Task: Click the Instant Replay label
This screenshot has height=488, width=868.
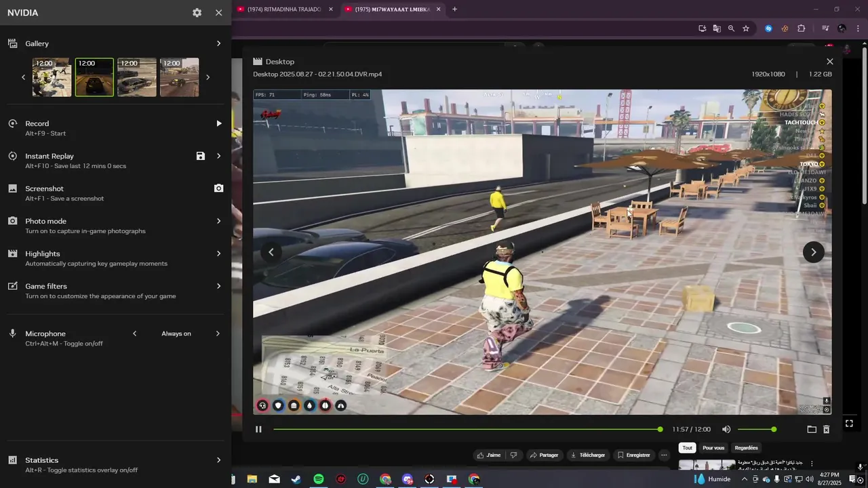Action: tap(50, 156)
